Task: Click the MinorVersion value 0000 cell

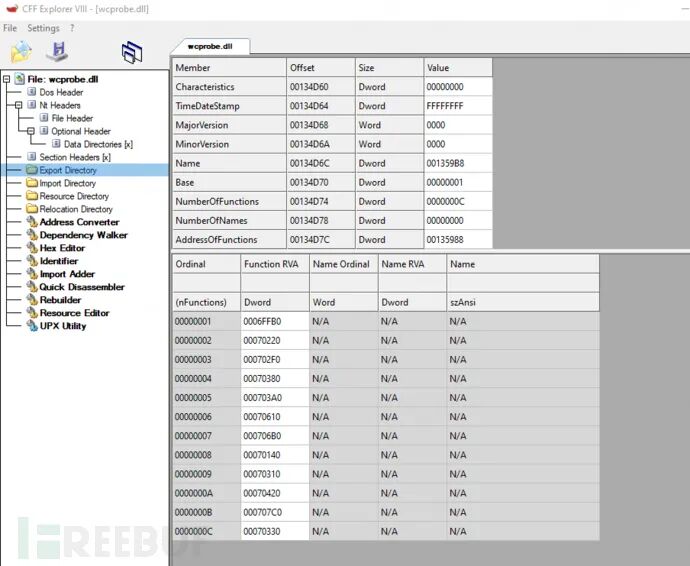Action: [458, 144]
